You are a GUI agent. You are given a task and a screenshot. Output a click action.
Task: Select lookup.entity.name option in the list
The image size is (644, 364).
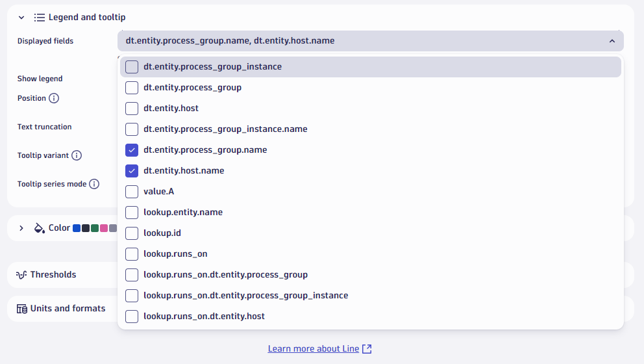pyautogui.click(x=182, y=213)
